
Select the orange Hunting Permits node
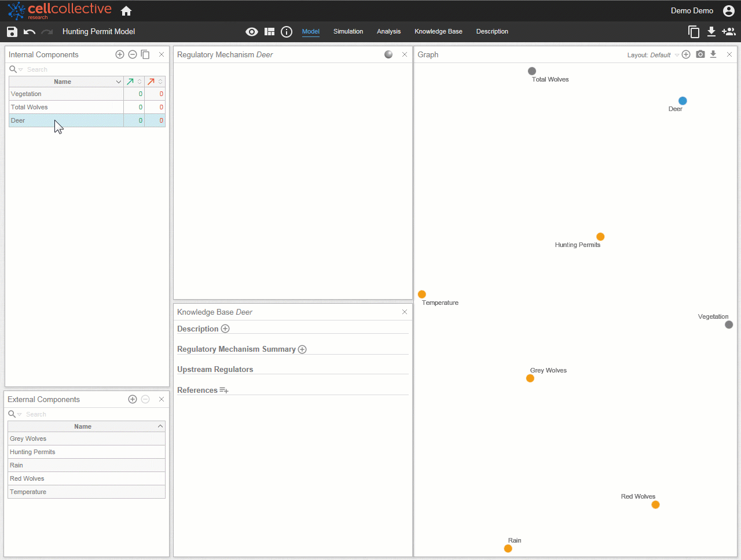click(600, 237)
